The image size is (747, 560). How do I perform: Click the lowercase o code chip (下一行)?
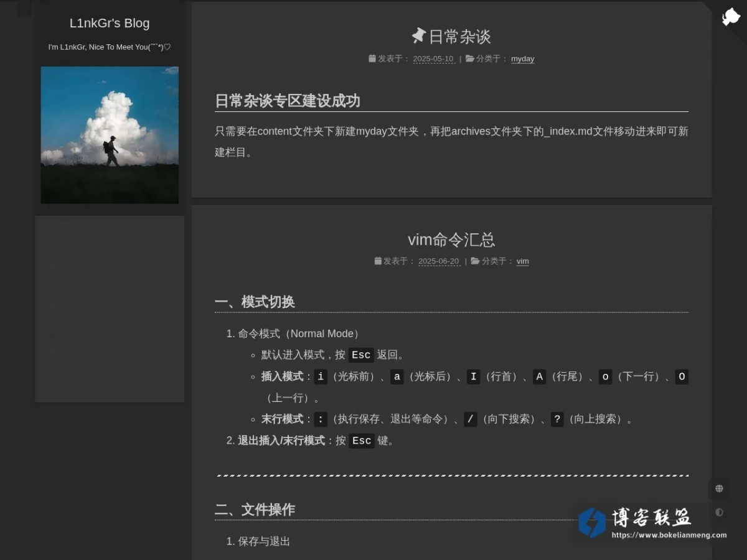pos(605,376)
